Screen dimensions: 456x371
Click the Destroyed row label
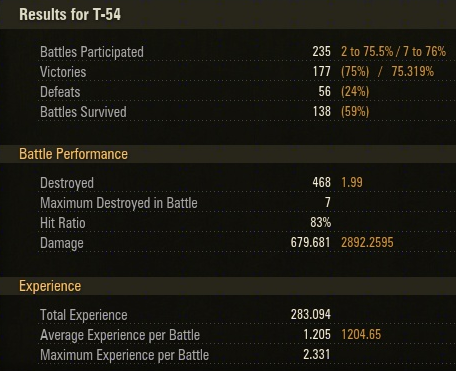pos(67,183)
